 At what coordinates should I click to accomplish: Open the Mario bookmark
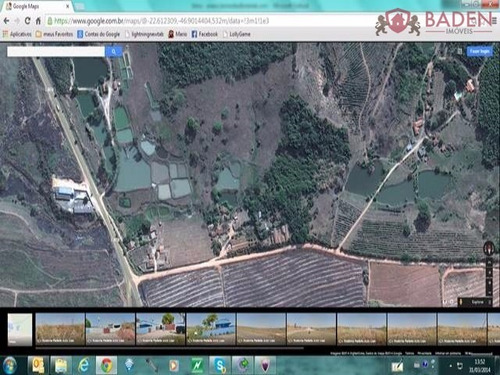click(x=177, y=34)
